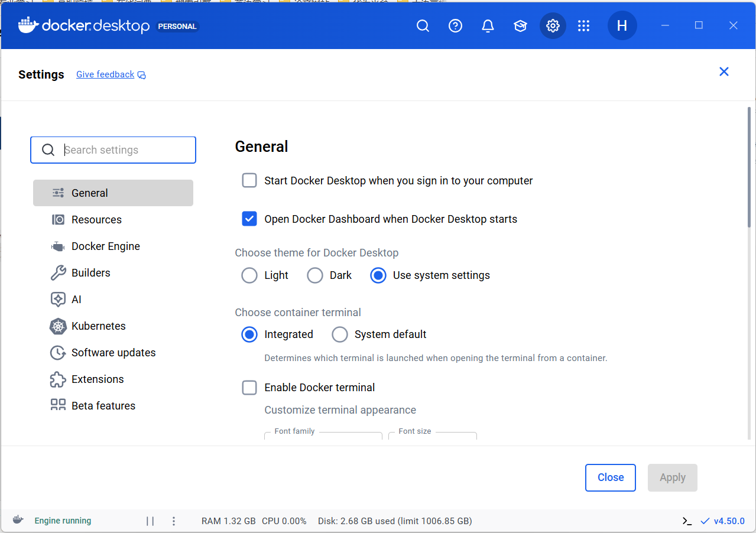756x533 pixels.
Task: Click the AI sparkle icon in sidebar
Action: click(x=58, y=299)
